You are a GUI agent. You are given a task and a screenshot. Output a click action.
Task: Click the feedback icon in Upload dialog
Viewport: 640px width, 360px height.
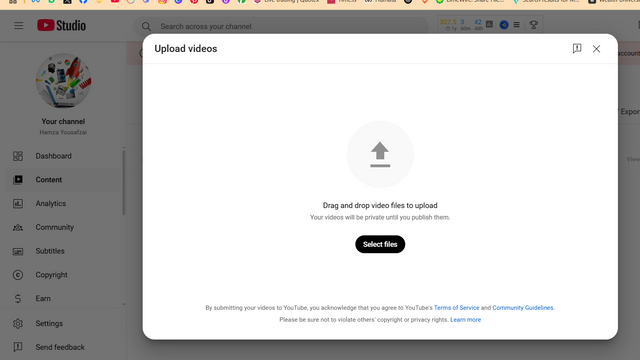coord(577,49)
